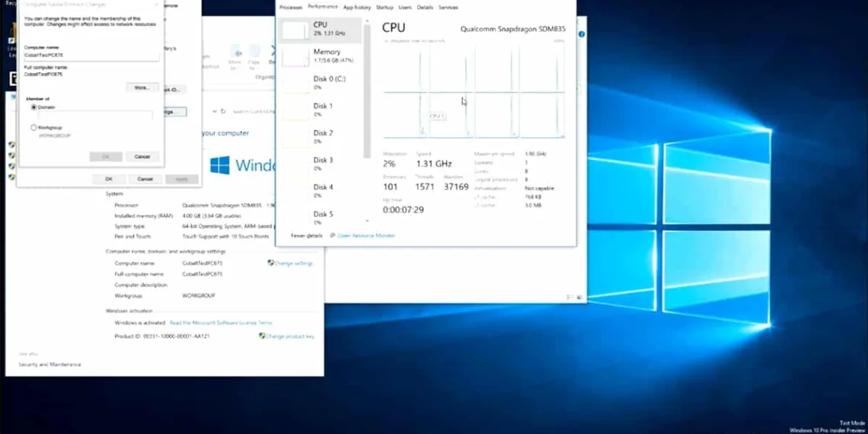The width and height of the screenshot is (868, 434).
Task: Click the refresh icon beside the search box
Action: click(223, 111)
